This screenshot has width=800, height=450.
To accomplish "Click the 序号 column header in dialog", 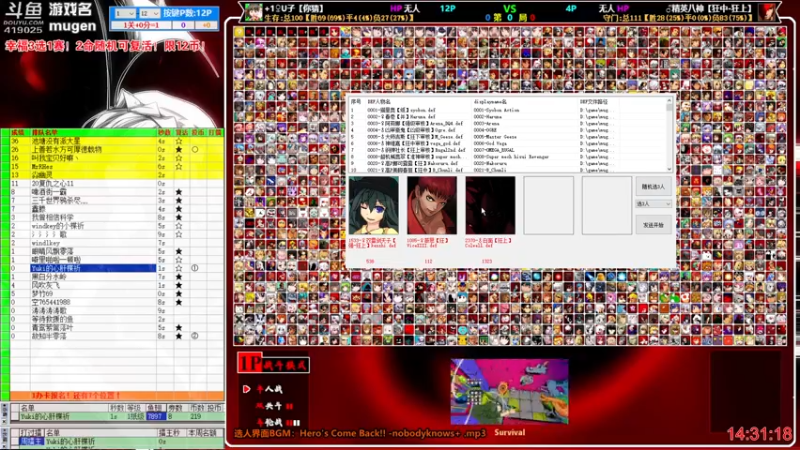I will click(x=356, y=102).
